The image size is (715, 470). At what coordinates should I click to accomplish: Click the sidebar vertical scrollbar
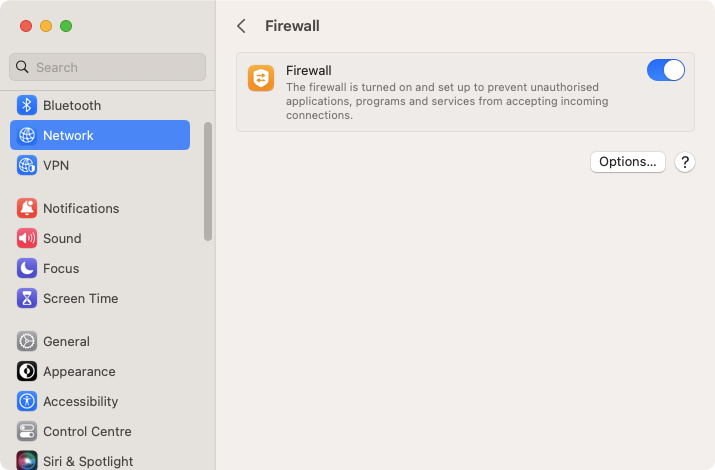tap(208, 181)
